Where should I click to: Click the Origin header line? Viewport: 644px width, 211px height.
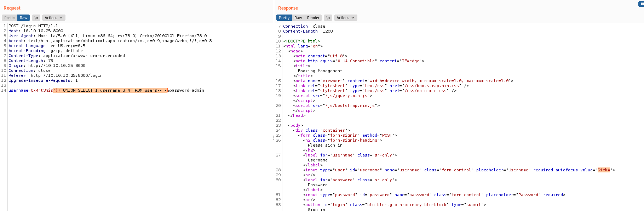coord(47,65)
